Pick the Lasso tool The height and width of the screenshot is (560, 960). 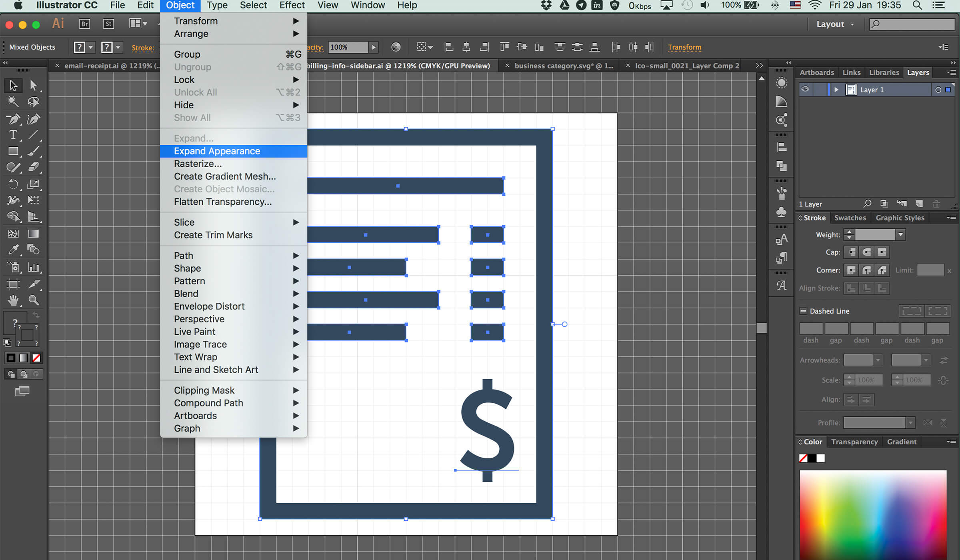(34, 102)
